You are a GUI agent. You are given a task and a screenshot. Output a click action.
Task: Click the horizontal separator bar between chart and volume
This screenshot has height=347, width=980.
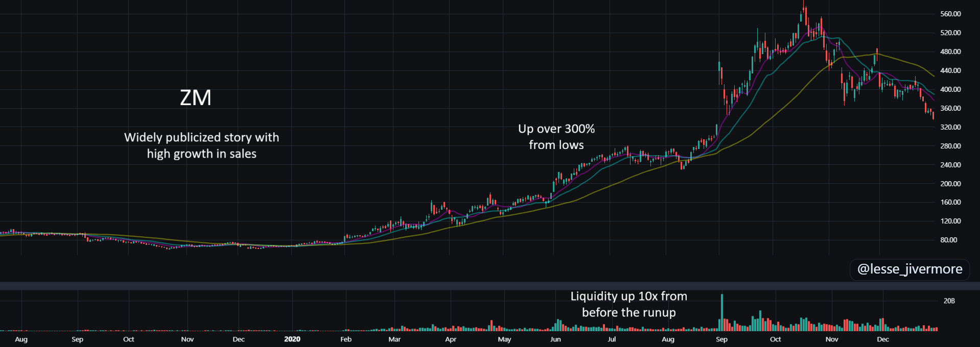[x=490, y=286]
